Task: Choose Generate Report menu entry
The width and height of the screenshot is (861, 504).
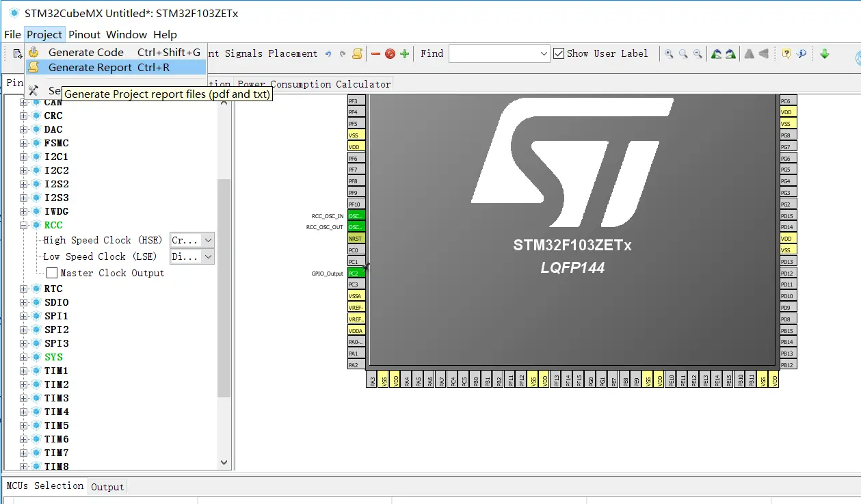Action: pos(116,67)
